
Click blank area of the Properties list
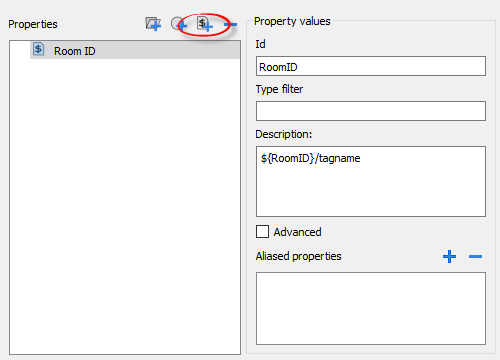(125, 207)
